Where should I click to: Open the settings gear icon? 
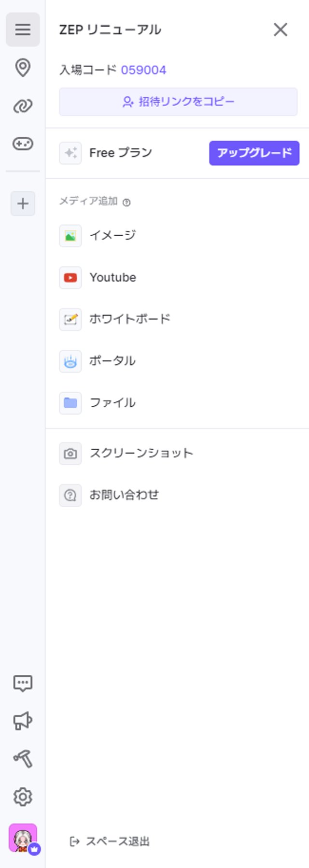pyautogui.click(x=23, y=797)
